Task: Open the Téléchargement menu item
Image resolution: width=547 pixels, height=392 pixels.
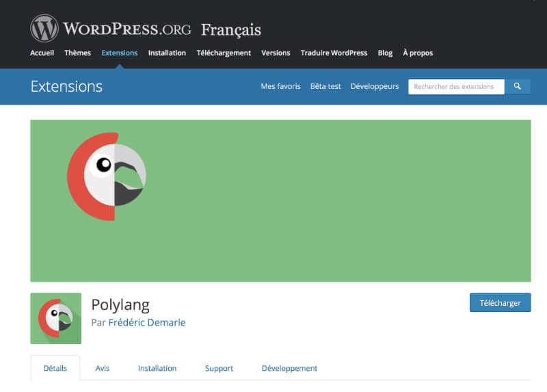Action: [x=224, y=53]
